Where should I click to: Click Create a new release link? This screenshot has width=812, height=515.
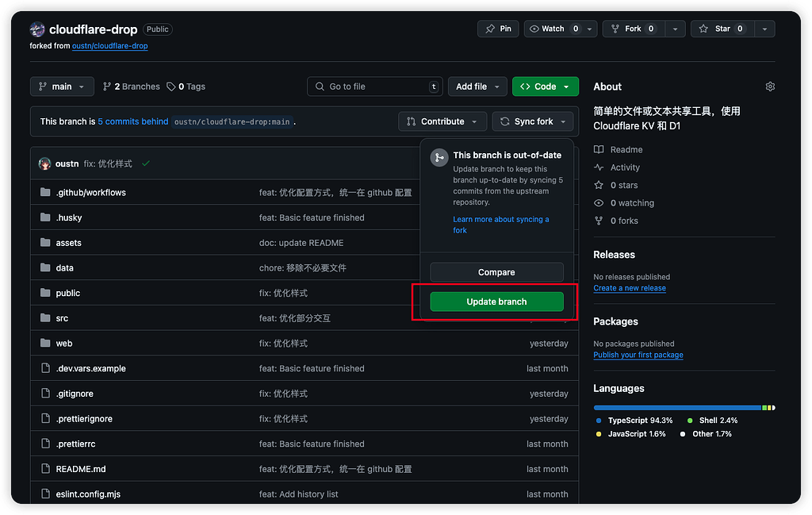coord(630,288)
